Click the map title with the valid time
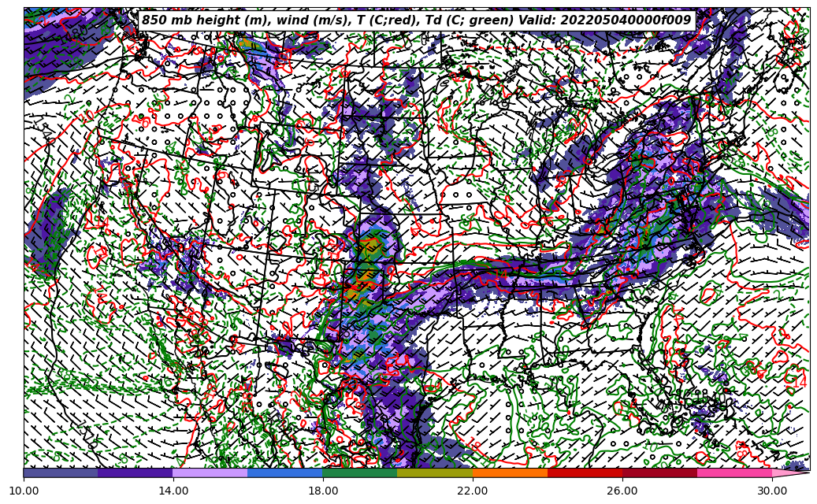The image size is (817, 504). point(417,20)
